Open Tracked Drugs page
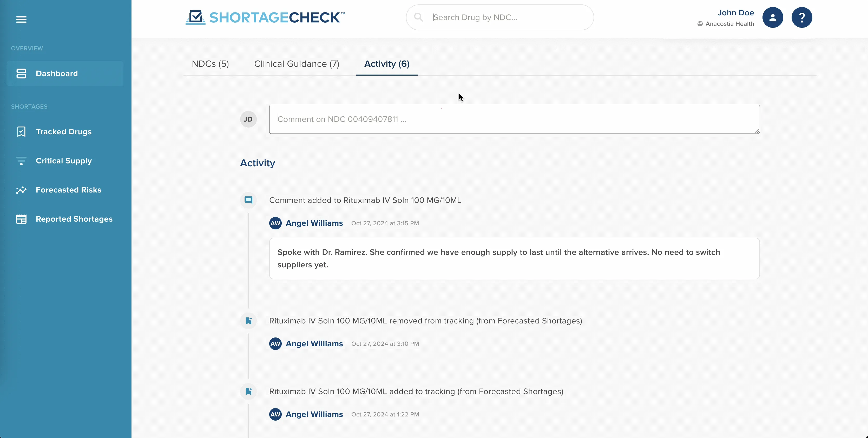The height and width of the screenshot is (438, 868). pyautogui.click(x=63, y=132)
